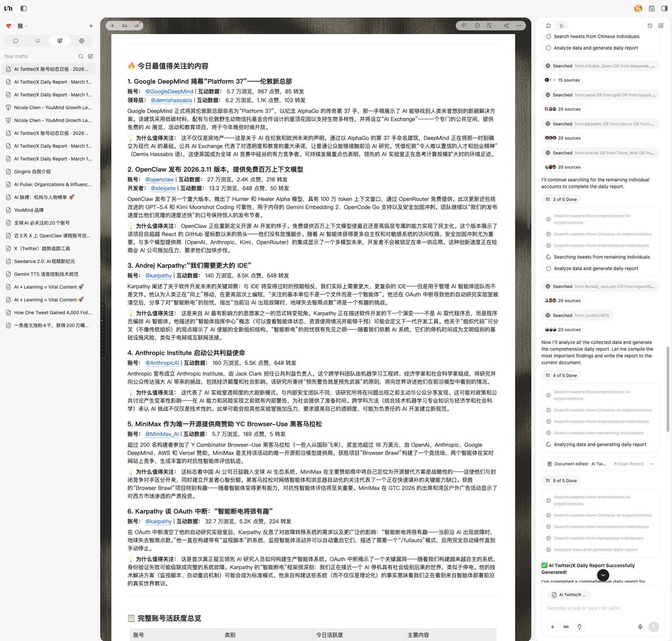672x641 pixels.
Task: Insert block with document toolbar plus
Action: point(112,26)
